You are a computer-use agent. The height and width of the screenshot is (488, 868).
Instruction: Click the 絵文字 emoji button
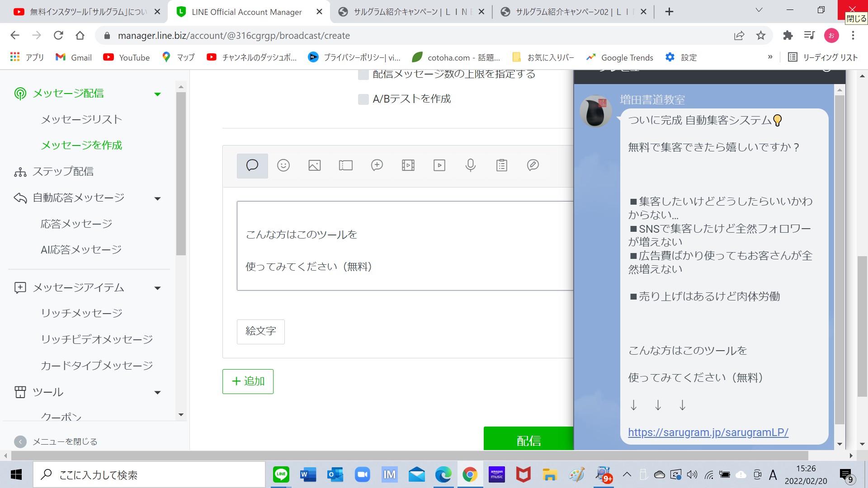pos(261,332)
